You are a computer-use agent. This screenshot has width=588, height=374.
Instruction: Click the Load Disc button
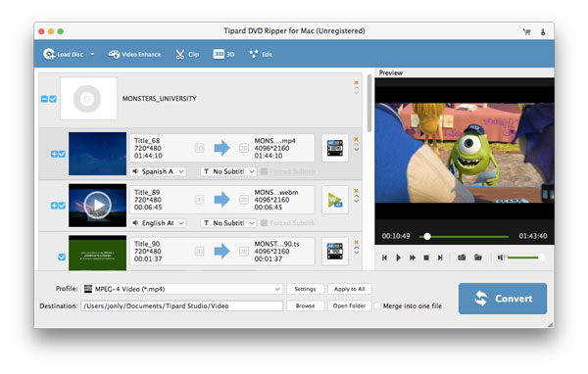[63, 55]
